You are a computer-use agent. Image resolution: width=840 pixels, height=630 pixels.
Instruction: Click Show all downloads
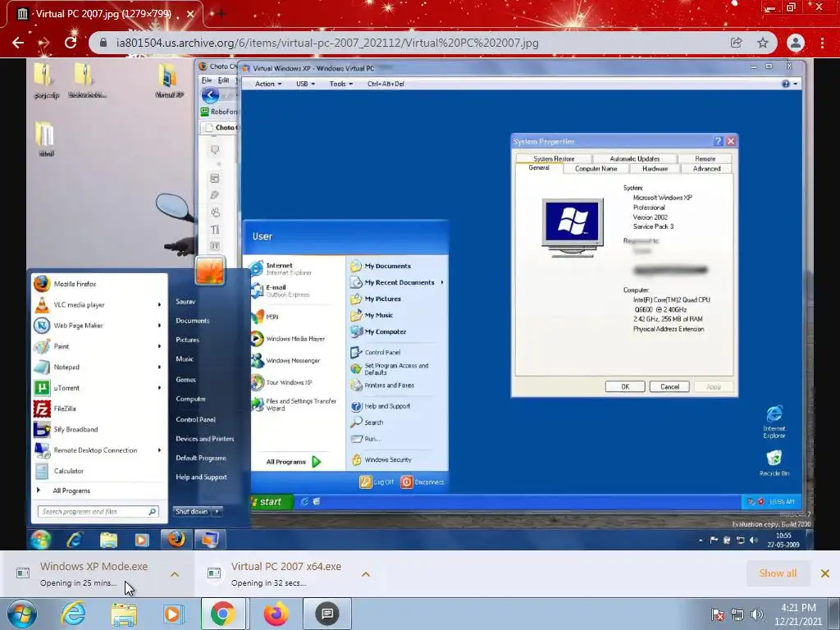coord(778,573)
